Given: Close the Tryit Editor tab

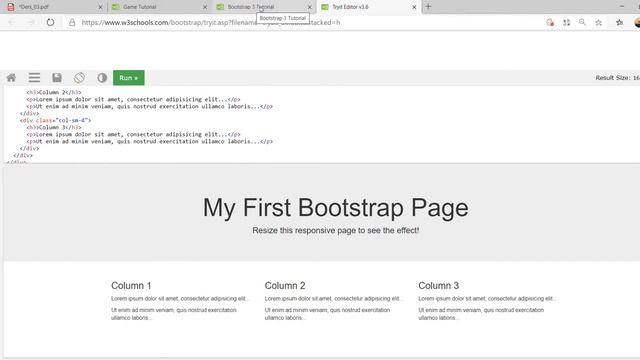Looking at the screenshot, I should (x=414, y=7).
